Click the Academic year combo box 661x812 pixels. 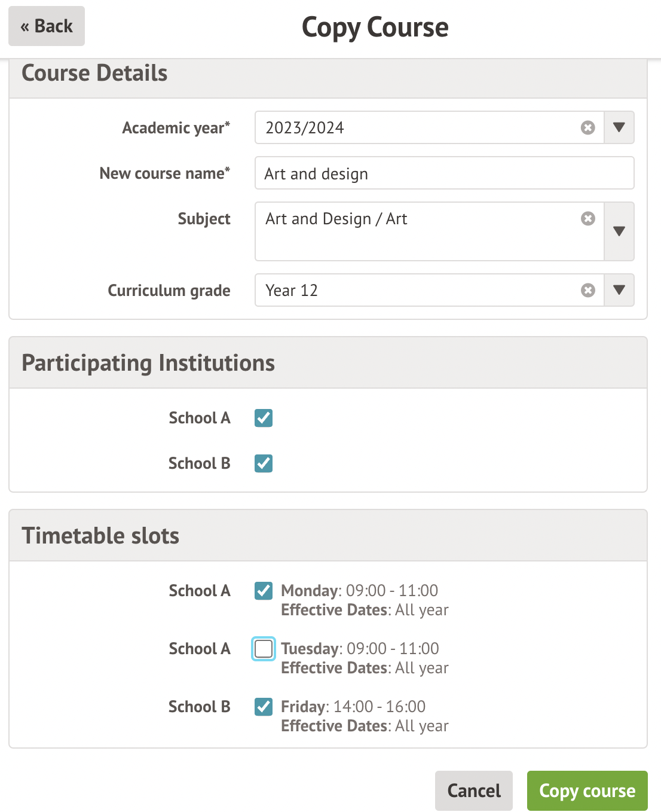pos(418,127)
